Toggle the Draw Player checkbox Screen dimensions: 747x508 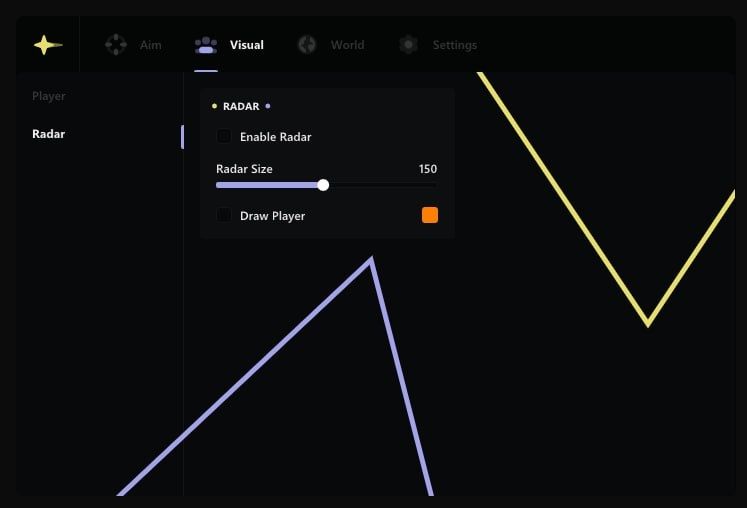click(224, 215)
